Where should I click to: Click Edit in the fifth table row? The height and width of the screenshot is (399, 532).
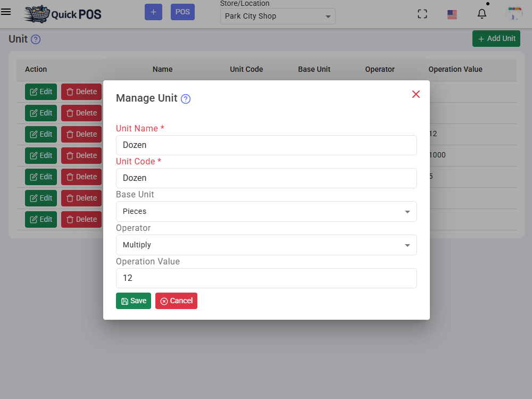(x=41, y=177)
